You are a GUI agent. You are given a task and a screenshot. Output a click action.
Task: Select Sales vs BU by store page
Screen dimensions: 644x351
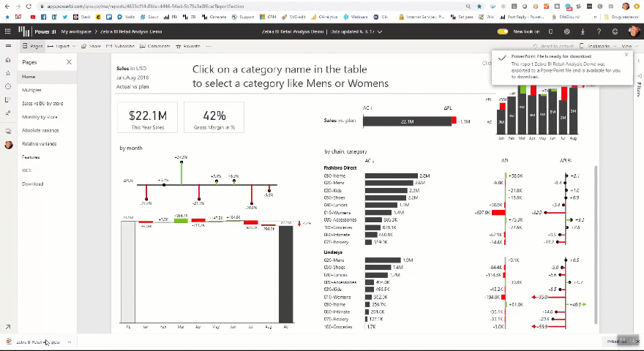(x=47, y=103)
